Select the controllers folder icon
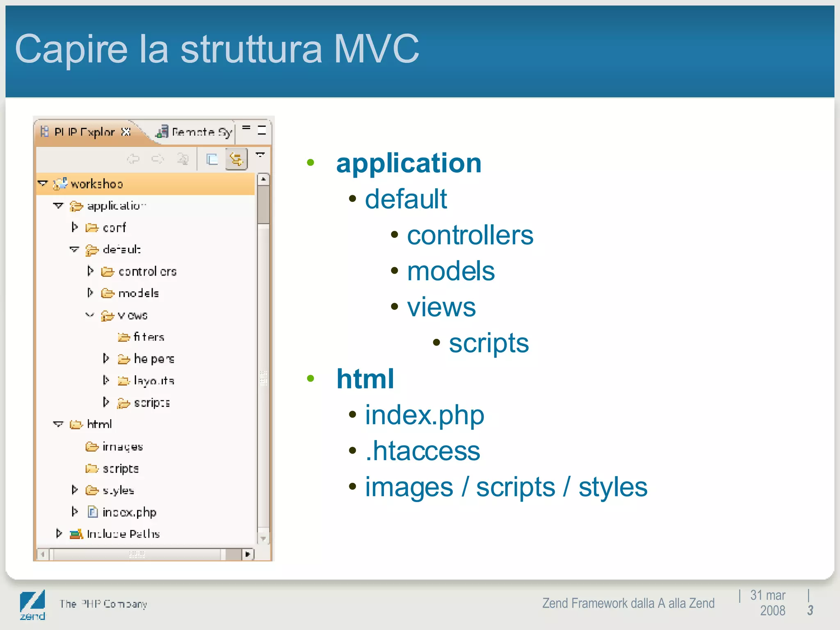The image size is (840, 630). pos(107,272)
